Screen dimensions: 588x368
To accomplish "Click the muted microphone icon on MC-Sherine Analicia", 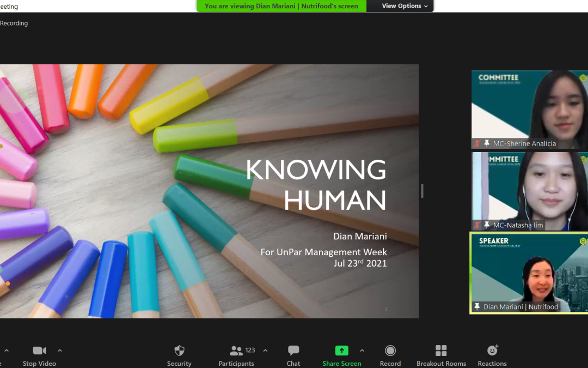I will [x=477, y=143].
